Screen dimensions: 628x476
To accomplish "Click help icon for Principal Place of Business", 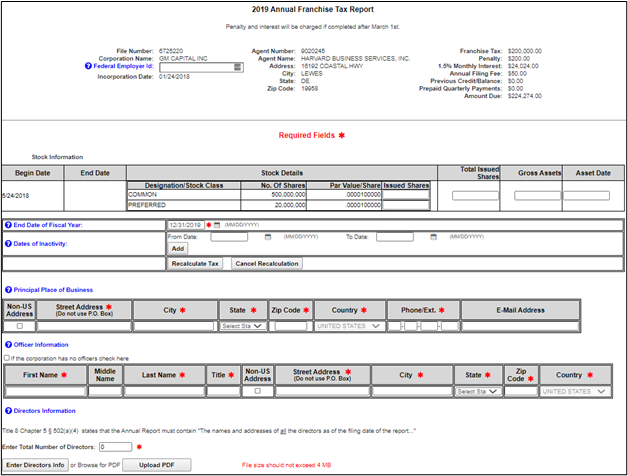I will coord(6,289).
